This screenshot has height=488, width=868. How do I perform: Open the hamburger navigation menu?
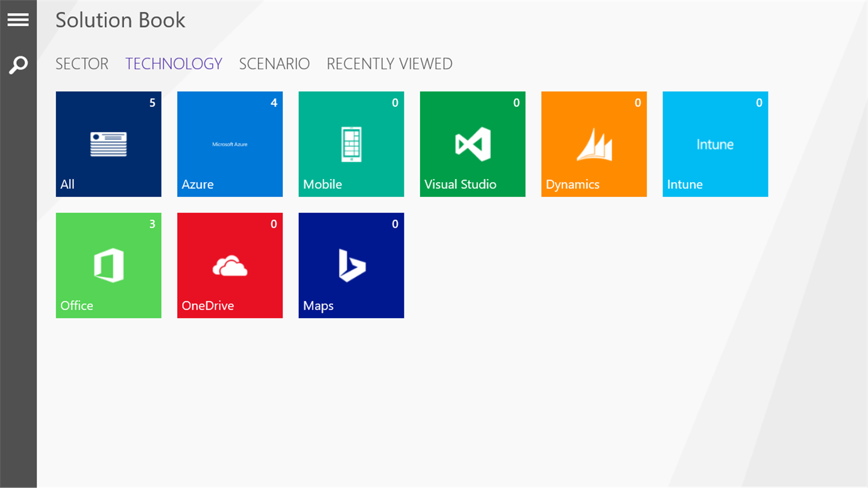(x=18, y=20)
